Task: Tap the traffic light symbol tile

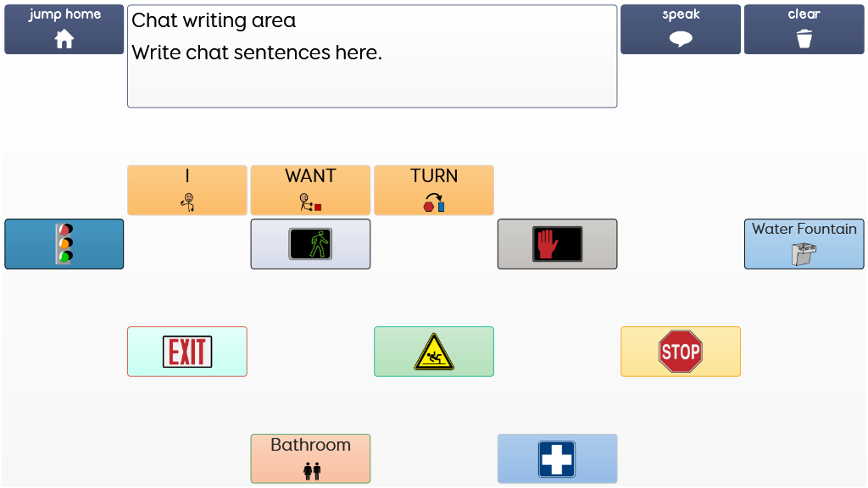Action: point(64,244)
